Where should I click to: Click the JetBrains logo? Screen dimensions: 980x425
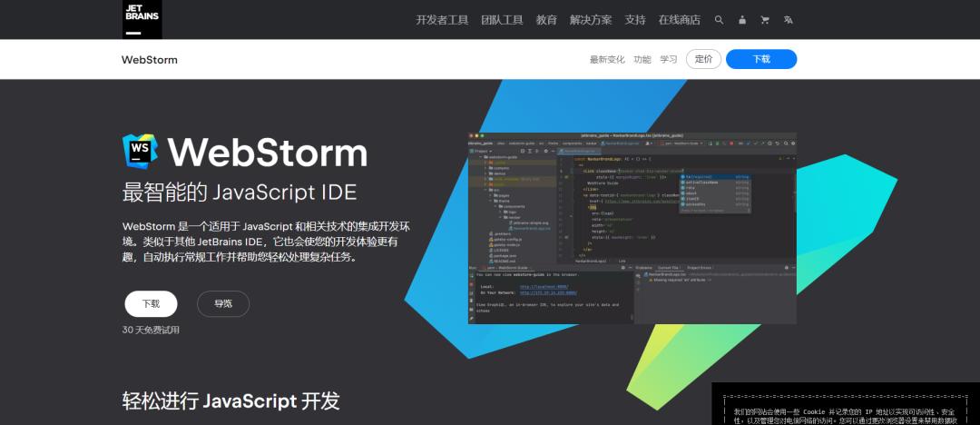[142, 19]
